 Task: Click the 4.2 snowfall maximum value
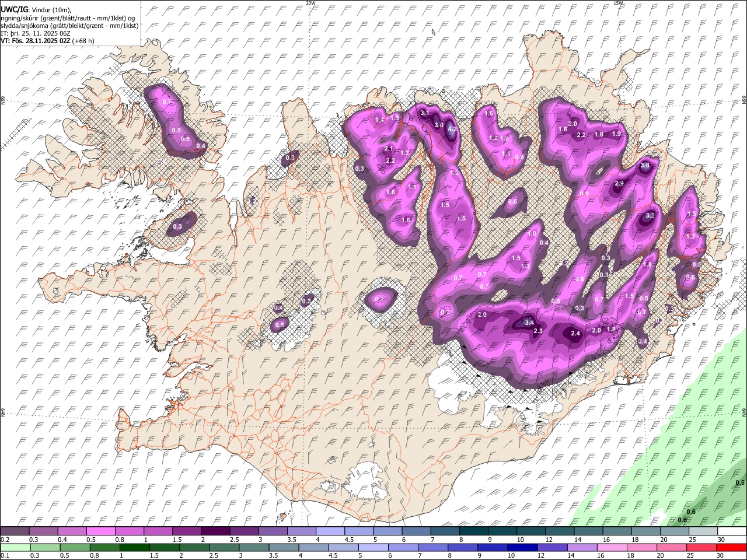pyautogui.click(x=452, y=129)
